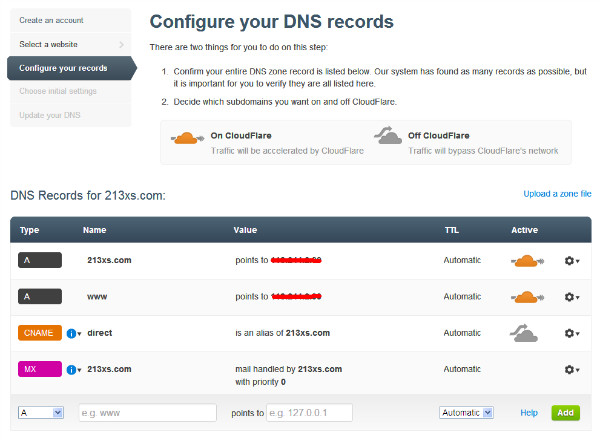Click 'mail handled by 213xs.com' value
This screenshot has width=600, height=441.
pyautogui.click(x=289, y=369)
